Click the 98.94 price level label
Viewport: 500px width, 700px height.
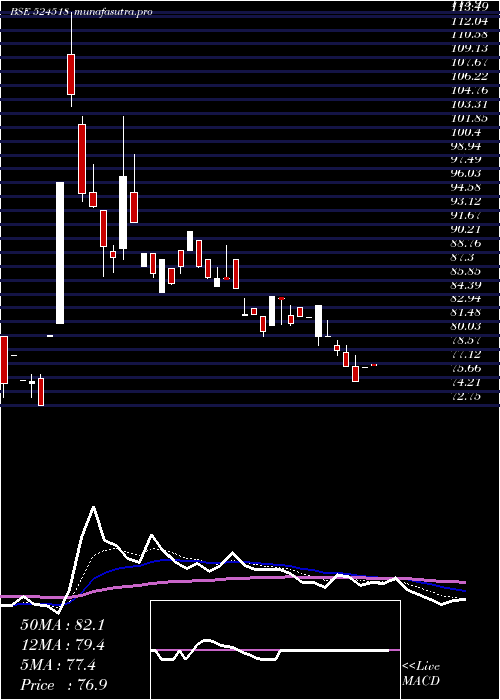[x=467, y=146]
